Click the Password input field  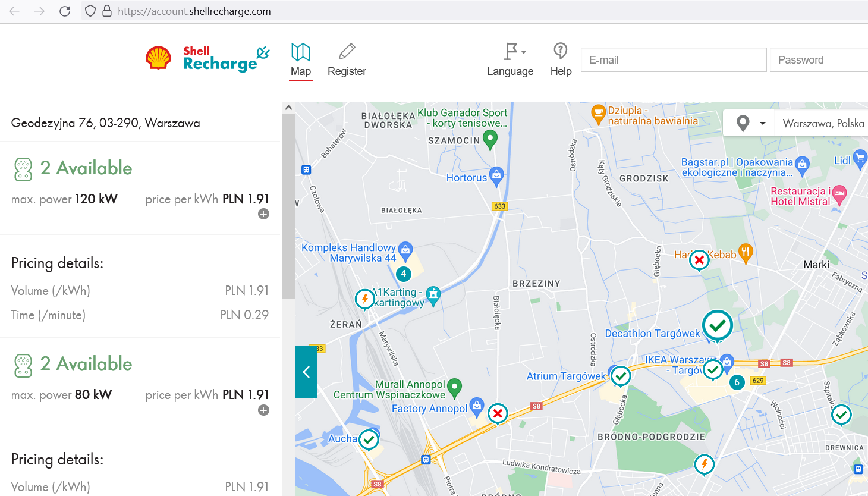pyautogui.click(x=819, y=60)
